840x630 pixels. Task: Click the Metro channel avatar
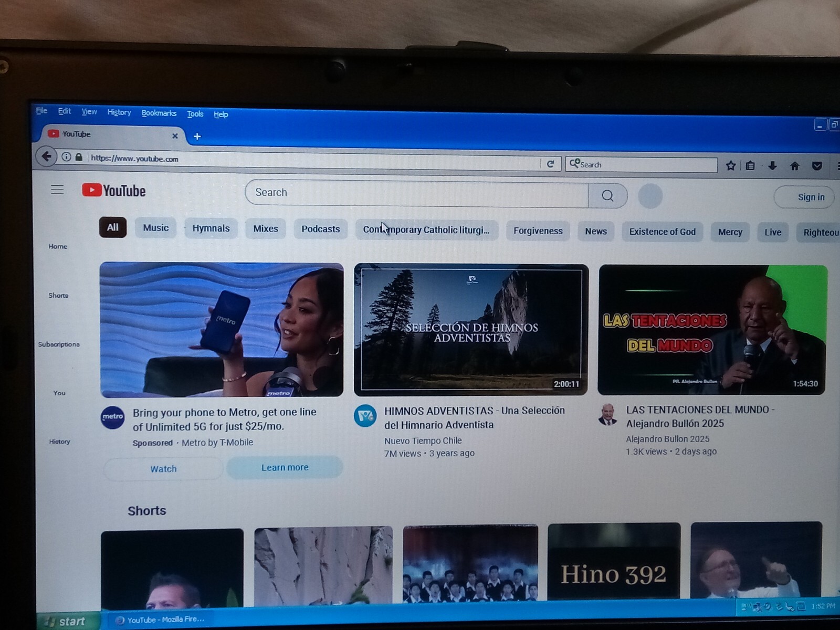tap(112, 417)
